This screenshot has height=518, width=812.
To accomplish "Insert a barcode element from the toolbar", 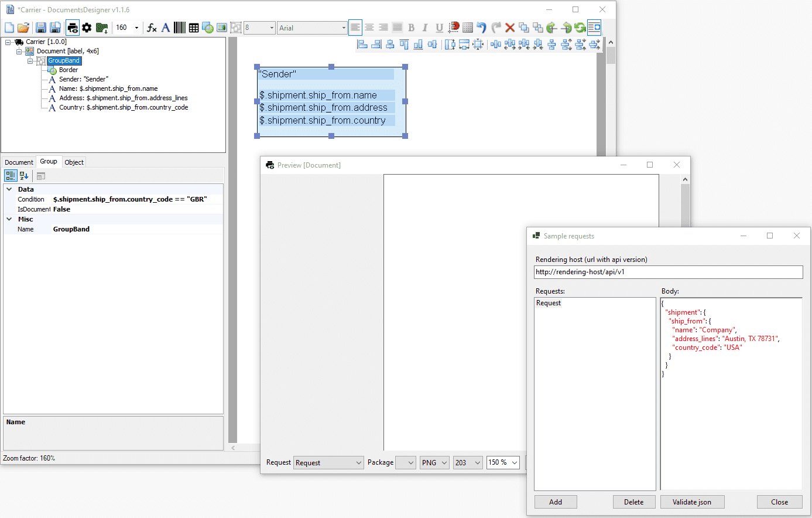I will coord(180,28).
